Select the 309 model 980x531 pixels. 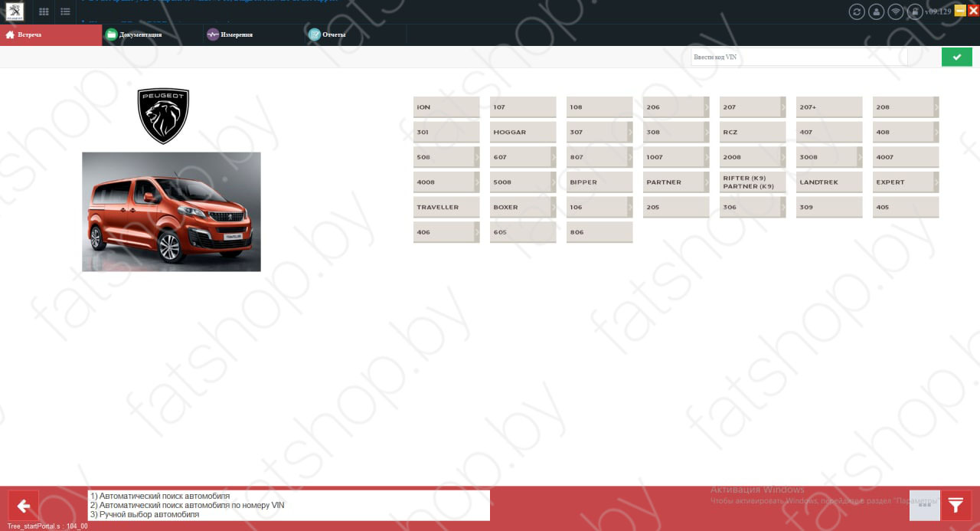click(829, 207)
